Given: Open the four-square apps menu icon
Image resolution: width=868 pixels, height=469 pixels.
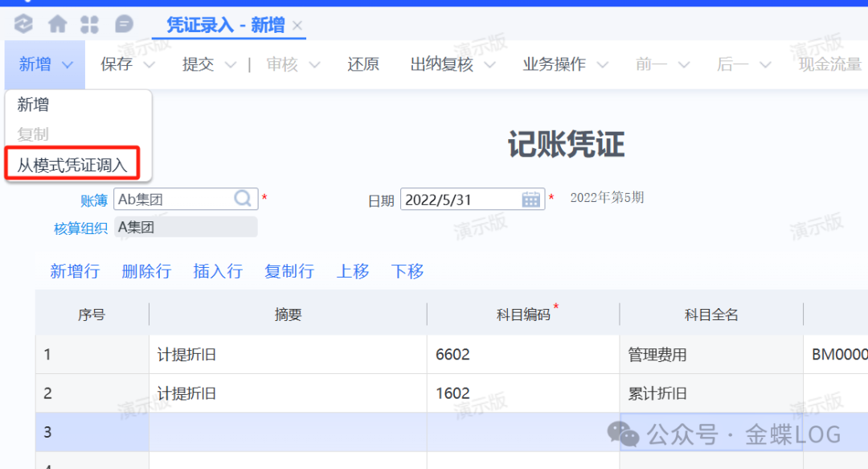Looking at the screenshot, I should pyautogui.click(x=91, y=24).
